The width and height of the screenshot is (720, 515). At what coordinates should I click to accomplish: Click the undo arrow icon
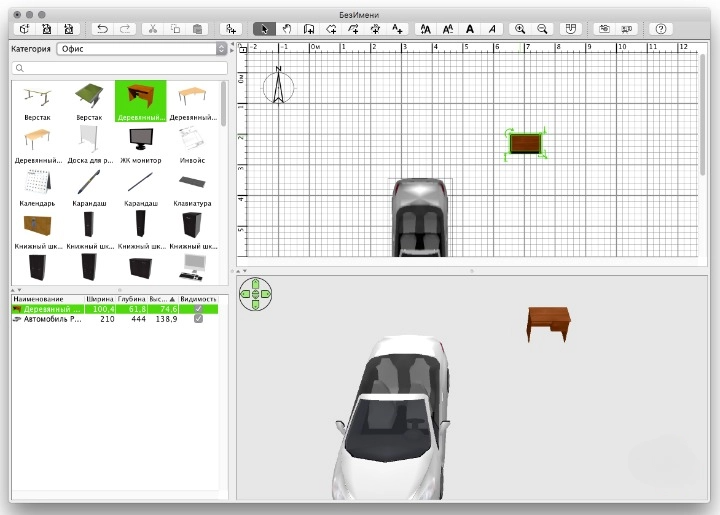click(x=102, y=29)
